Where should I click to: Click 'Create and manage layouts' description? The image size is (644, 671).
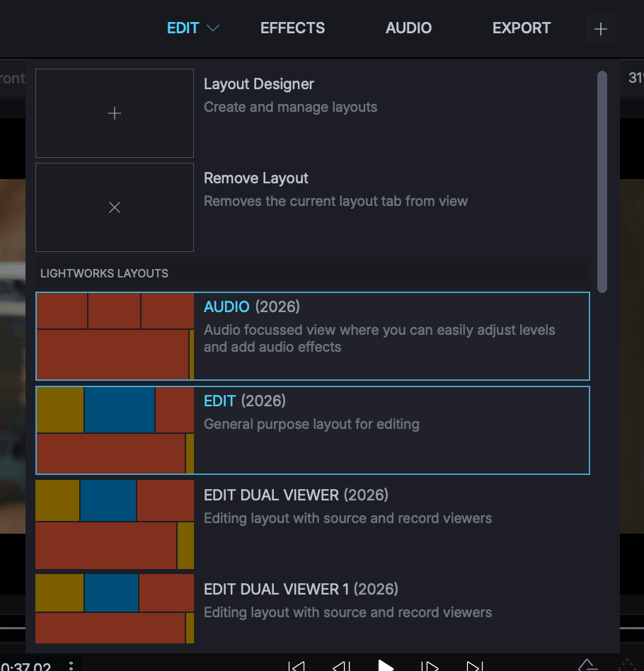tap(291, 107)
